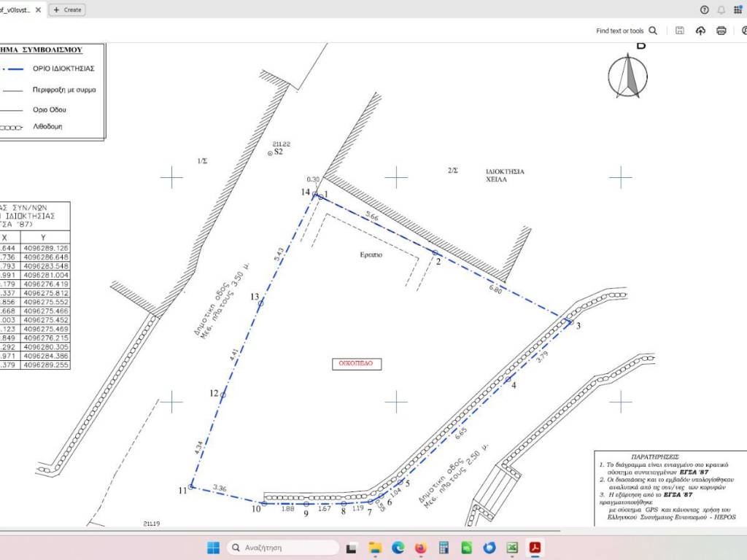Close the open PDF document tab
The height and width of the screenshot is (560, 747).
click(38, 9)
